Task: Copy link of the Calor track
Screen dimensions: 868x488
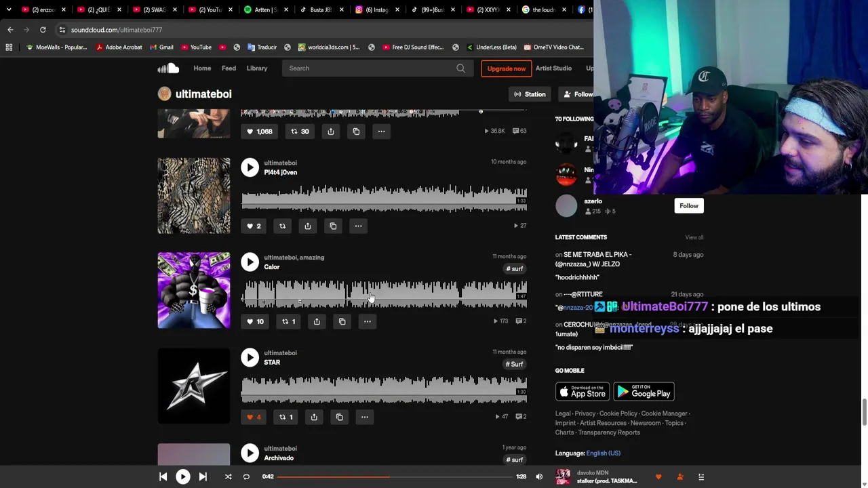Action: (x=342, y=321)
